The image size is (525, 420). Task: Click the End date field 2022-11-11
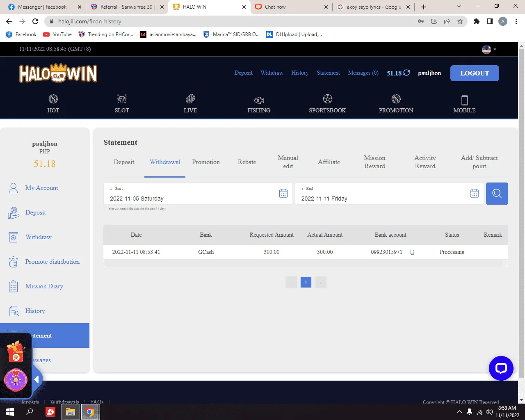[389, 194]
